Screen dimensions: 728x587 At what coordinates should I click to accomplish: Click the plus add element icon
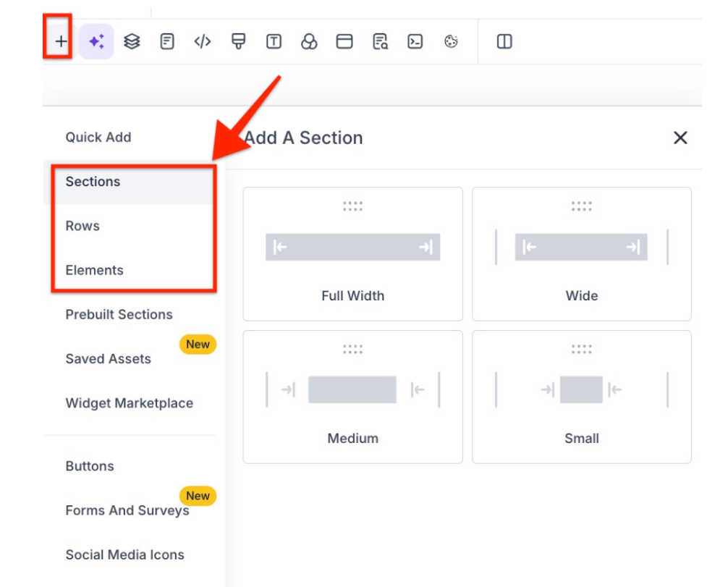pyautogui.click(x=62, y=42)
